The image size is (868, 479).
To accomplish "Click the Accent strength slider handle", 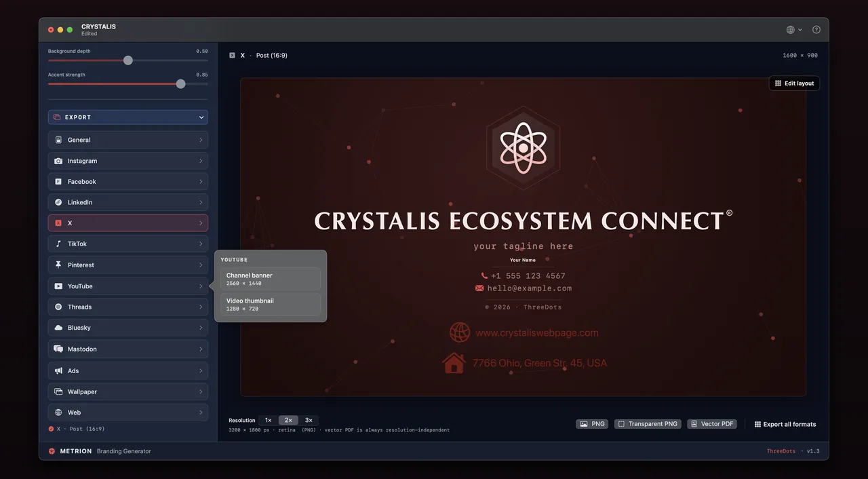I will [180, 84].
